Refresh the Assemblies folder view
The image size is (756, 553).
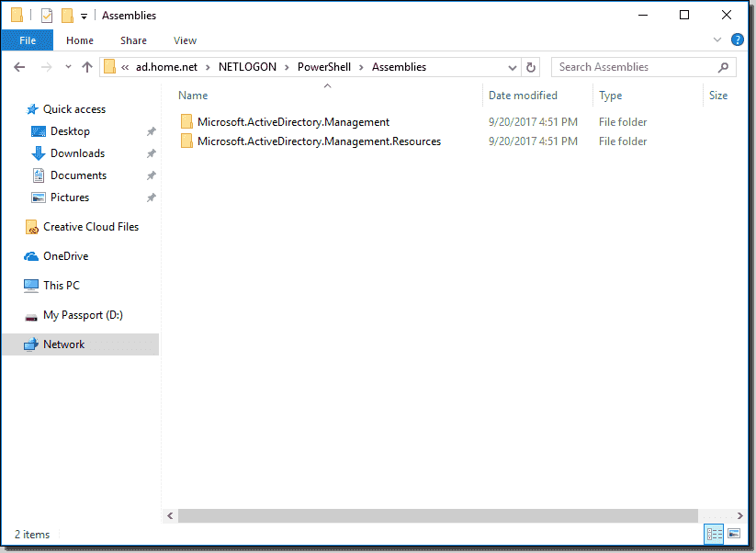coord(530,67)
